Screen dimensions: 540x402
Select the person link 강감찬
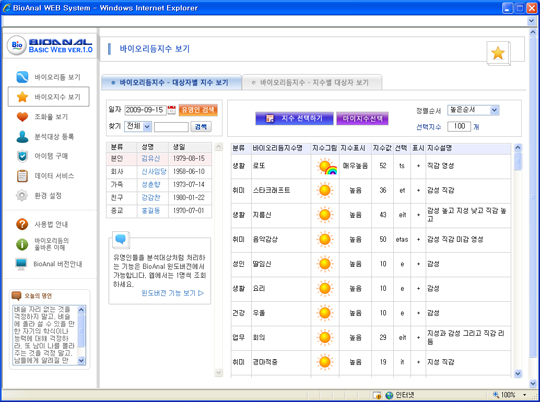[151, 198]
